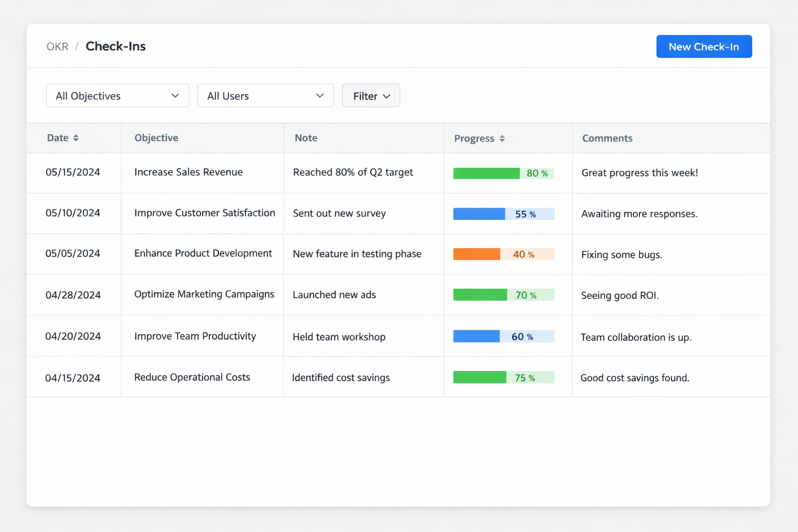Select the Improve Customer Satisfaction row
Viewport: 798px width, 532px height.
pyautogui.click(x=205, y=213)
